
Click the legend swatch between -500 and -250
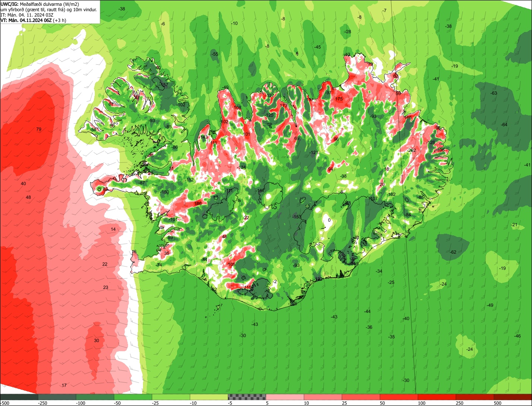(19, 397)
